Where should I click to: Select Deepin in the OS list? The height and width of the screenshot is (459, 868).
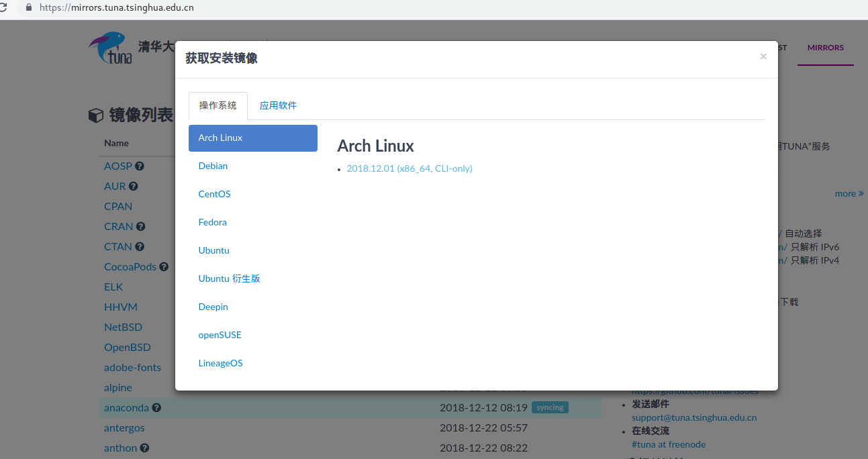(253, 307)
